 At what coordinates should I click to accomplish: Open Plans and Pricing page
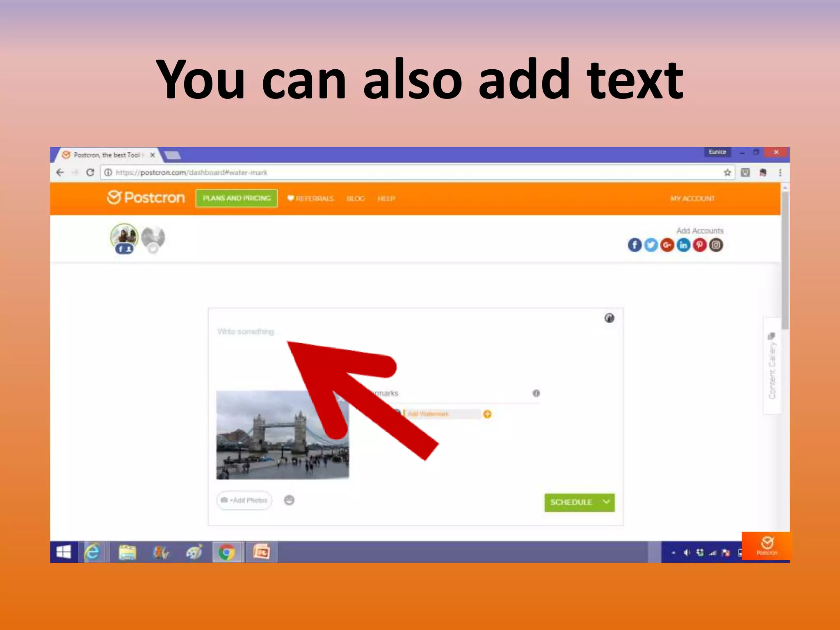click(x=237, y=198)
